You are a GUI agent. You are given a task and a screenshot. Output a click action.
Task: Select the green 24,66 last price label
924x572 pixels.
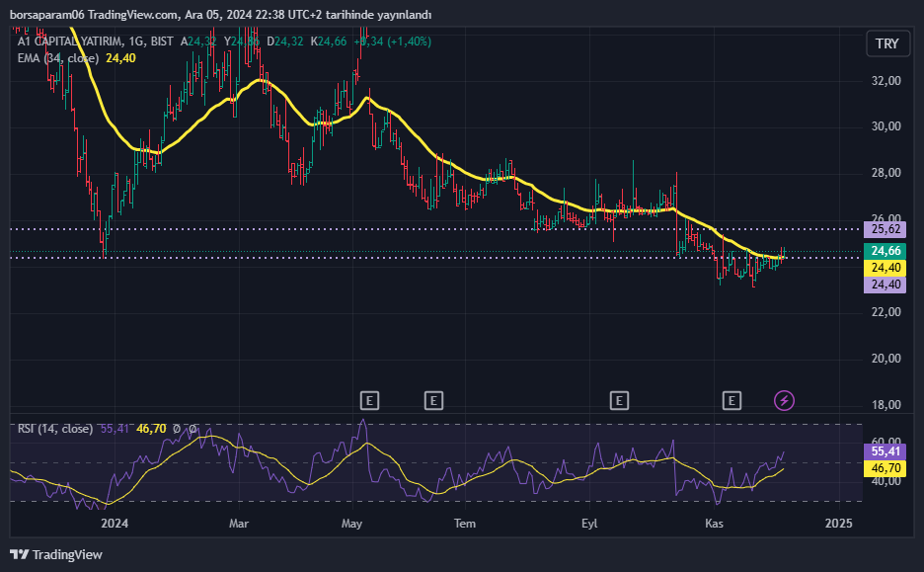click(x=885, y=251)
